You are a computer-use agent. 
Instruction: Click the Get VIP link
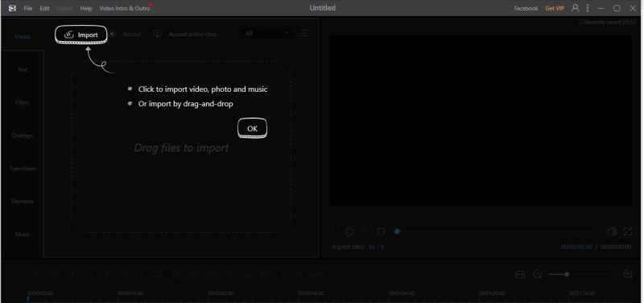point(555,8)
